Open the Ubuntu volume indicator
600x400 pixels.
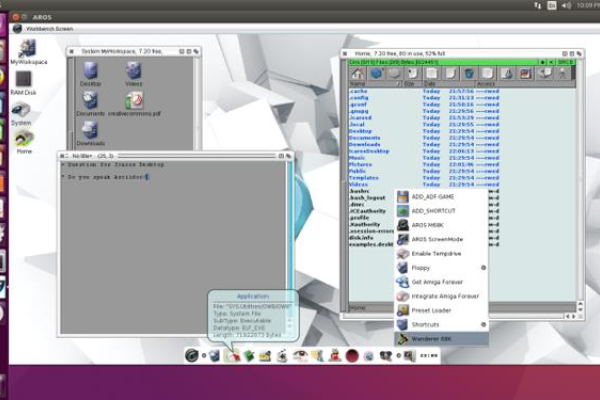[x=567, y=5]
